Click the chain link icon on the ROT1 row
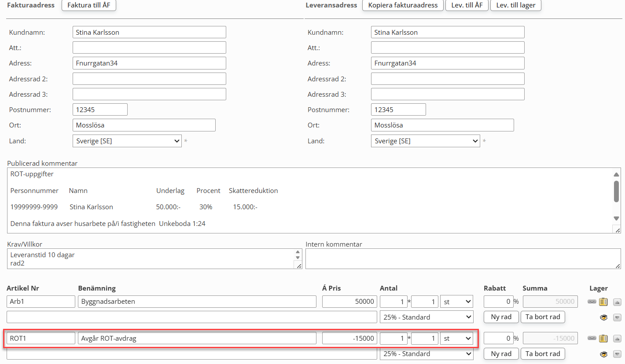Screen dimensions: 625x364 coord(592,339)
